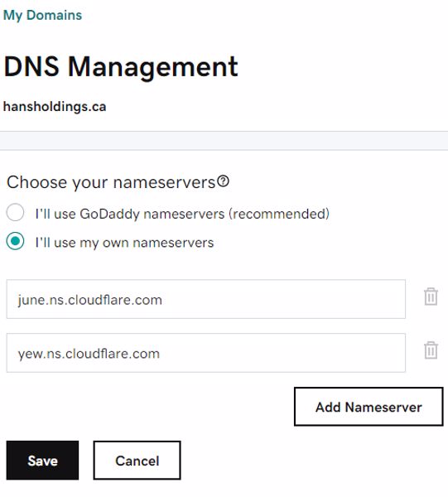Delete the june.ns.cloudflare.com nameserver via trash icon
This screenshot has width=448, height=497.
tap(431, 297)
